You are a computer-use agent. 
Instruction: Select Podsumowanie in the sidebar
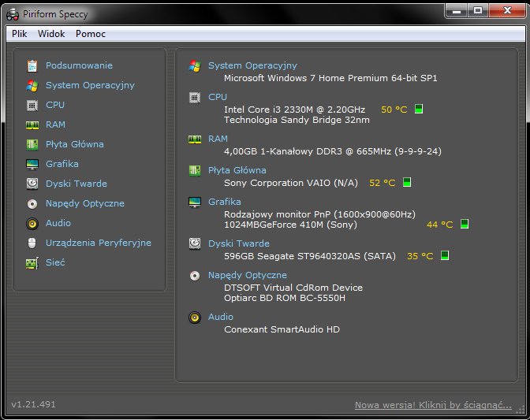click(x=79, y=65)
